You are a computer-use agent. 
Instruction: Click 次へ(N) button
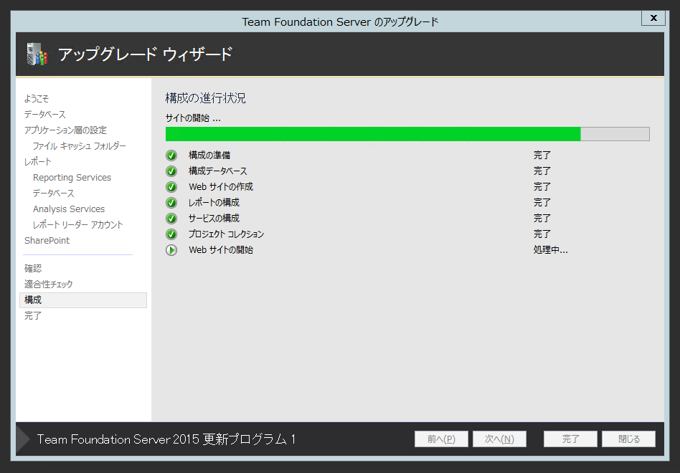[500, 439]
